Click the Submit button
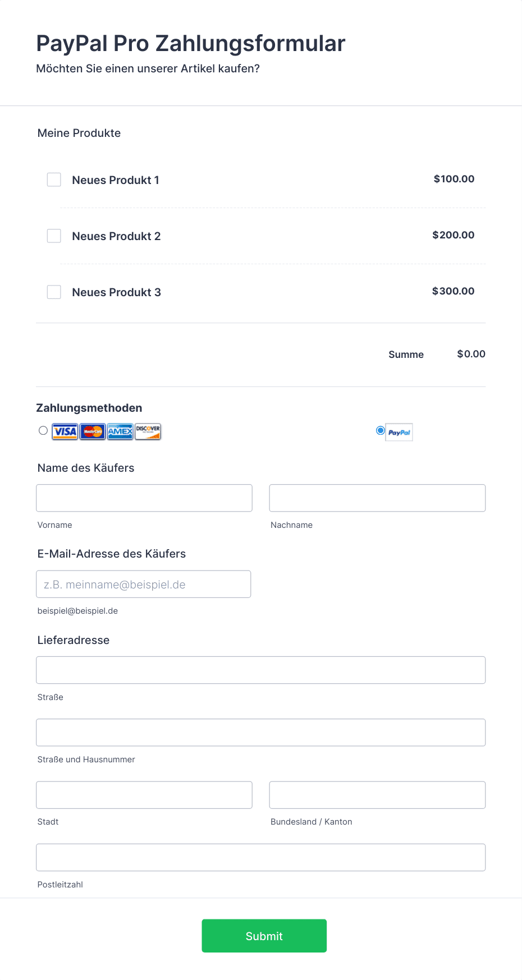Image resolution: width=522 pixels, height=980 pixels. 264,936
